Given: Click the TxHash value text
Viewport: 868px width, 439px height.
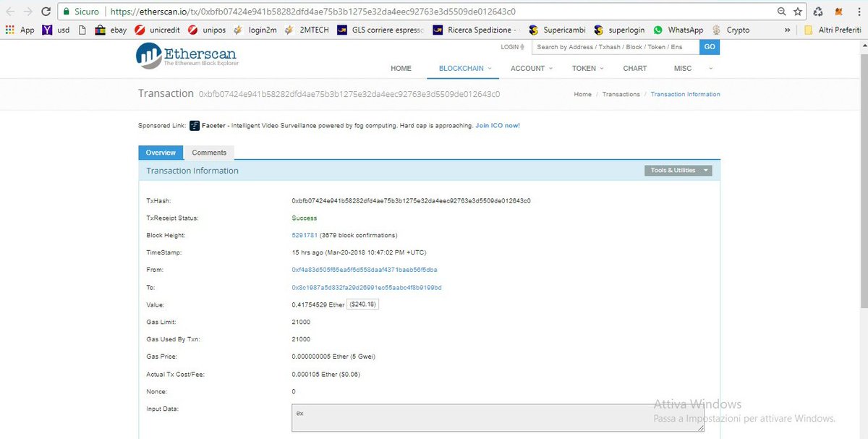Looking at the screenshot, I should (411, 201).
